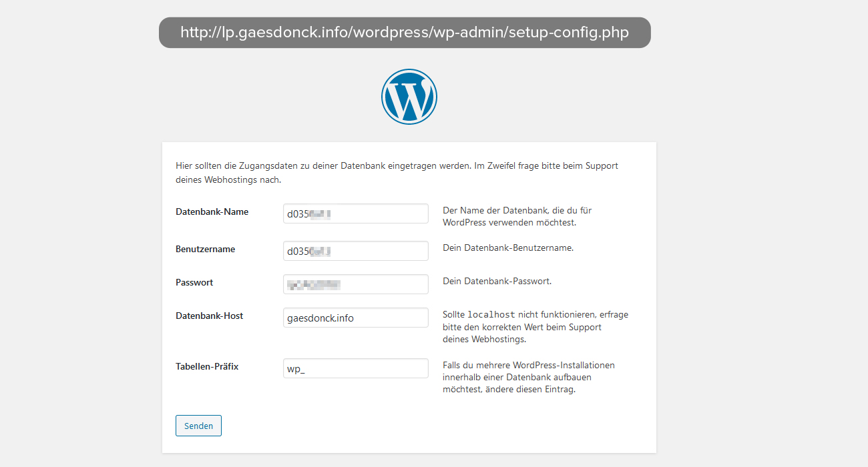Click the WordPress logo
Viewport: 868px width, 467px height.
[409, 97]
